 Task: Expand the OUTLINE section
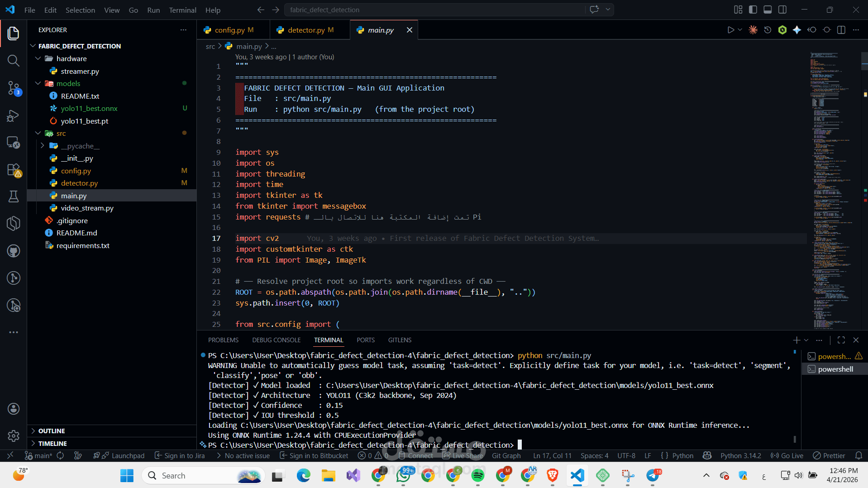[51, 431]
